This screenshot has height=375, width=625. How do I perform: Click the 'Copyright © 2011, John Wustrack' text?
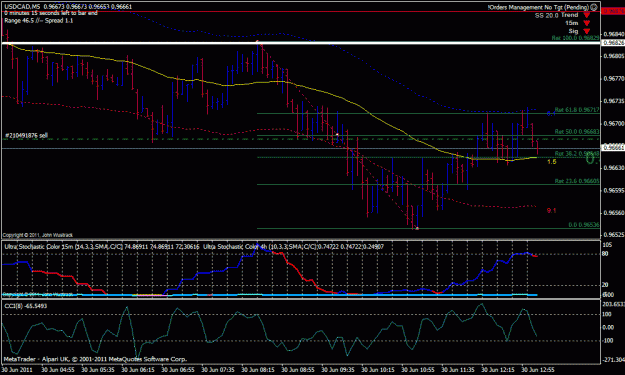click(x=38, y=235)
